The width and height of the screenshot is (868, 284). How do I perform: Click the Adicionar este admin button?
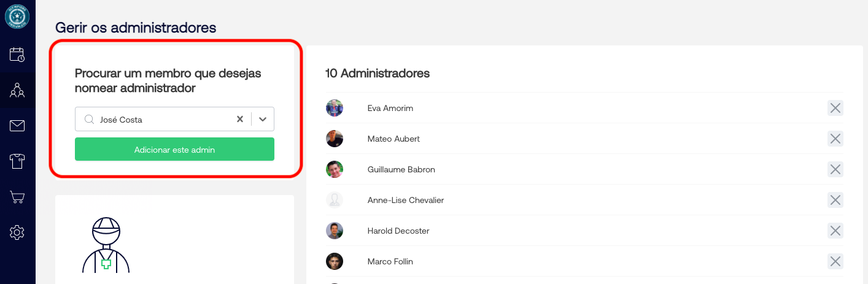coord(174,150)
